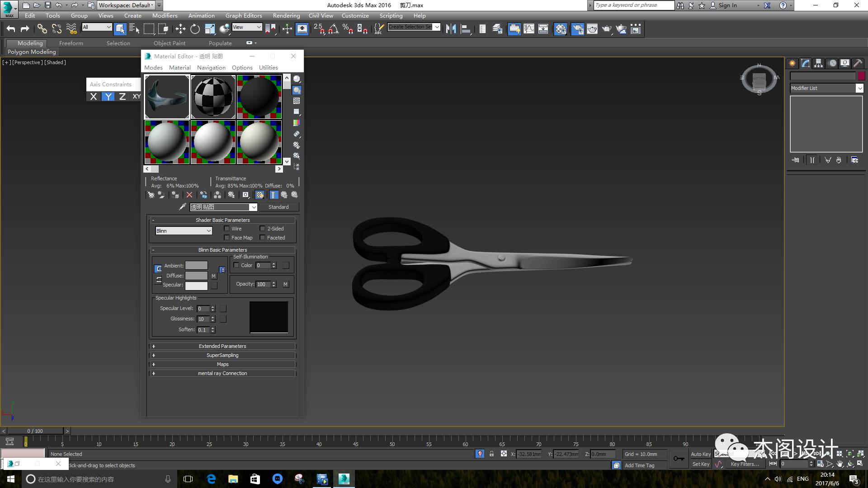Enable the 2-Sided checkbox
This screenshot has height=488, width=868.
262,229
